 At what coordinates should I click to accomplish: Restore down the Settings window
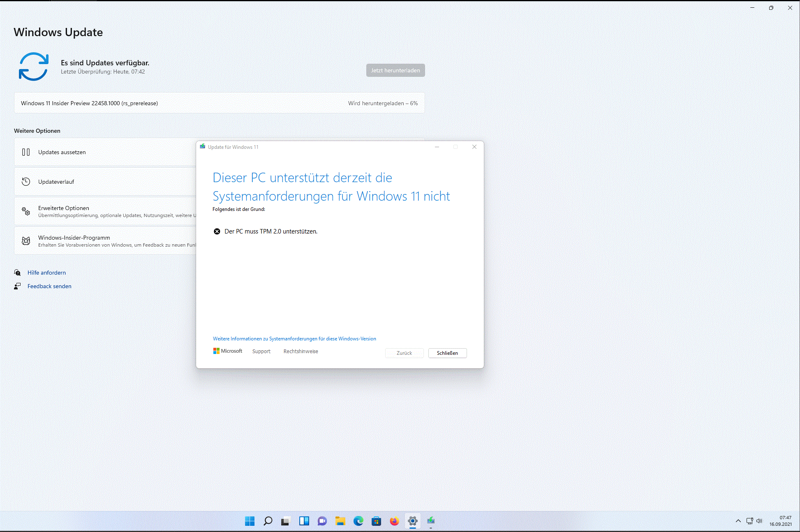pos(771,8)
